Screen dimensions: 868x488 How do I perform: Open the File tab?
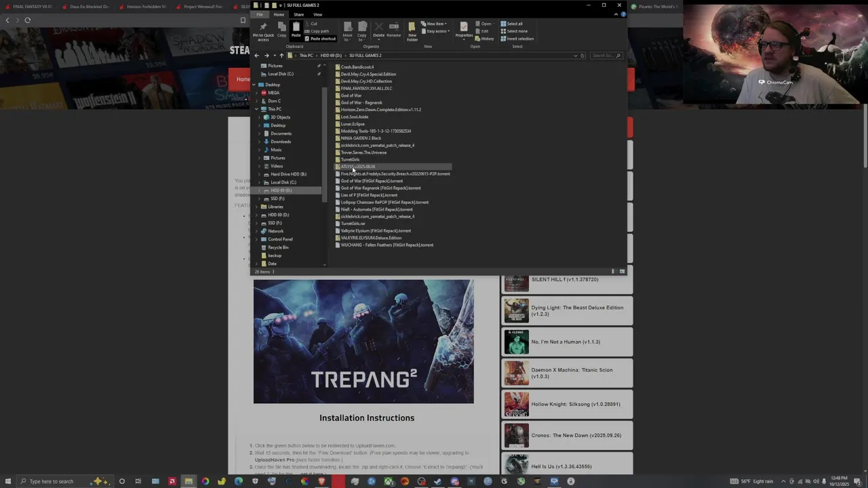259,14
